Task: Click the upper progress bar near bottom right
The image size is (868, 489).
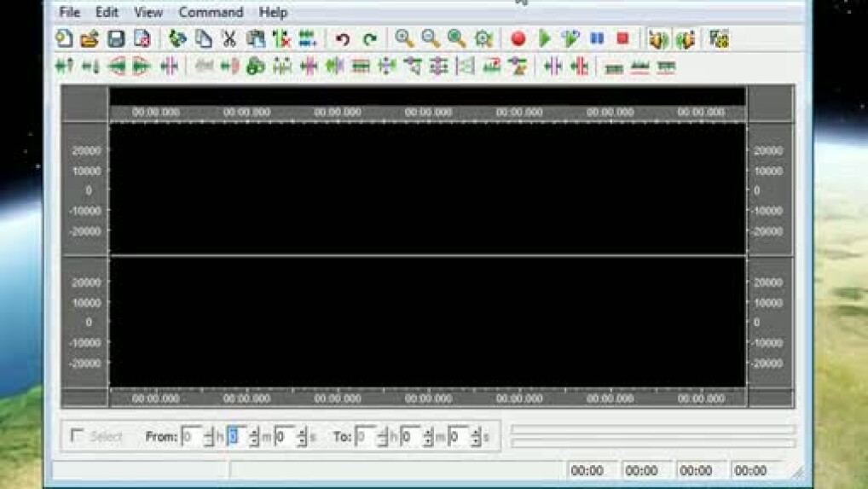Action: (652, 429)
